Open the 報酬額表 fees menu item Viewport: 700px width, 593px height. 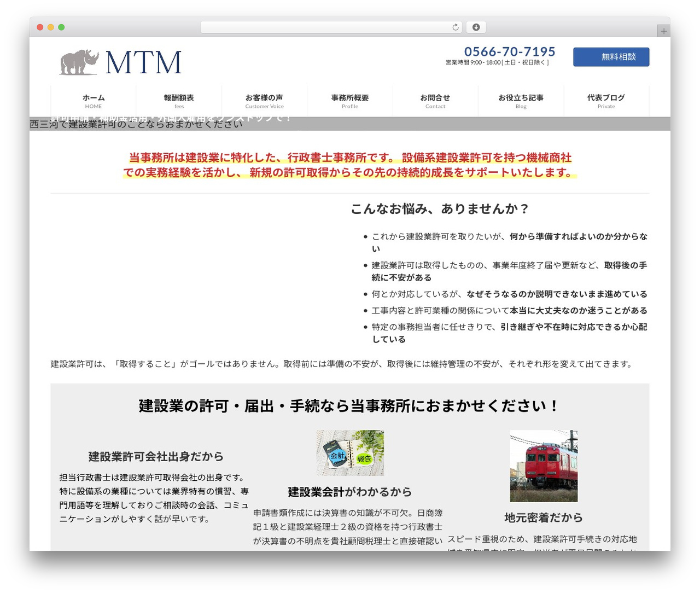(x=179, y=101)
